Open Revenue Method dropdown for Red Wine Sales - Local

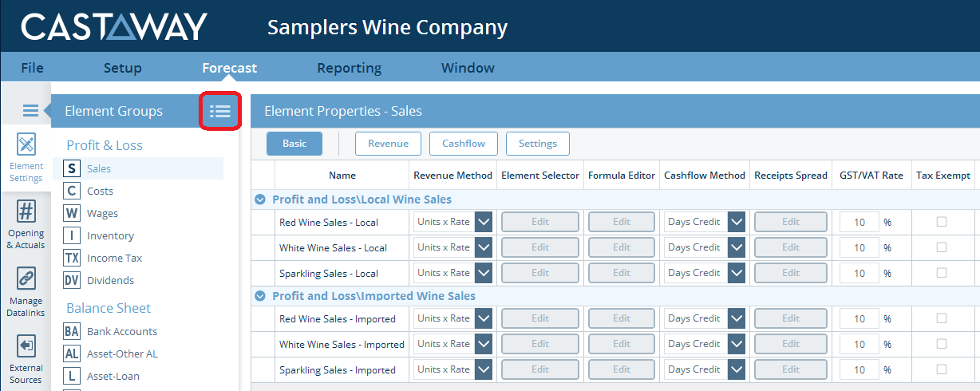[484, 222]
